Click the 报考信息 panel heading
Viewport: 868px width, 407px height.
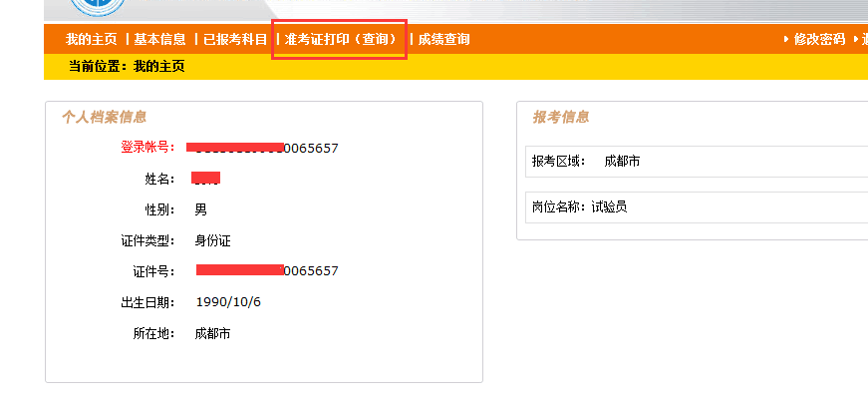(x=561, y=117)
